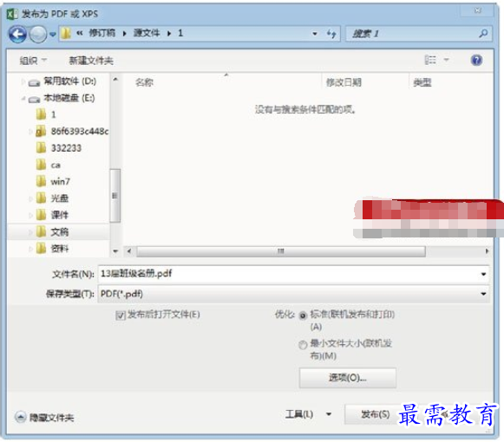Click horizontal scrollbar left arrow

(129, 251)
